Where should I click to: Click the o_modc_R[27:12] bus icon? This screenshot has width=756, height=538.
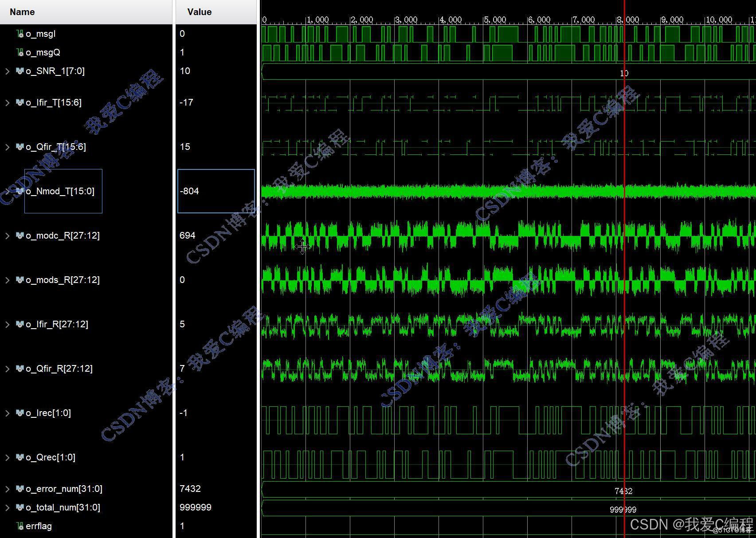(x=20, y=236)
